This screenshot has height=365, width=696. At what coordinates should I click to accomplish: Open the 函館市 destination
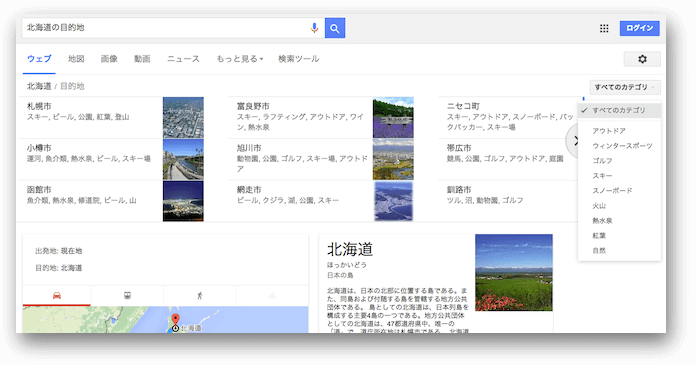tap(39, 190)
